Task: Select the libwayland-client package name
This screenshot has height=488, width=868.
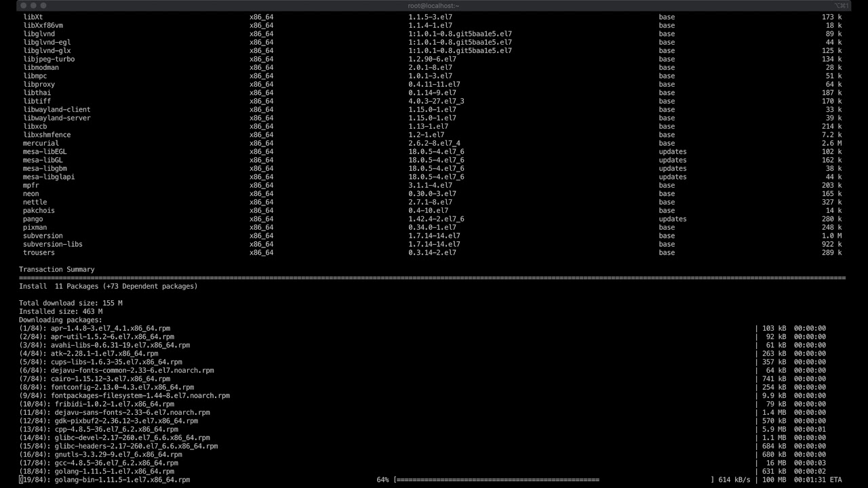Action: coord(56,110)
